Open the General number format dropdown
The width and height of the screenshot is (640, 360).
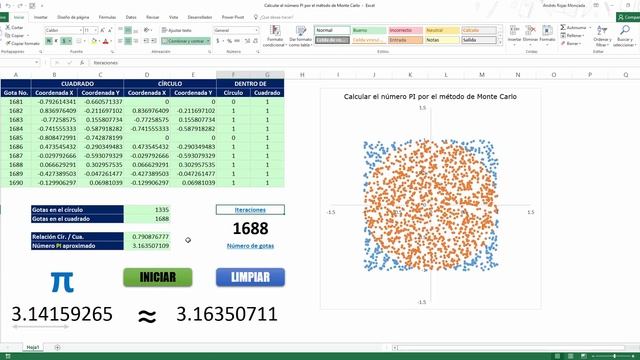coord(256,30)
